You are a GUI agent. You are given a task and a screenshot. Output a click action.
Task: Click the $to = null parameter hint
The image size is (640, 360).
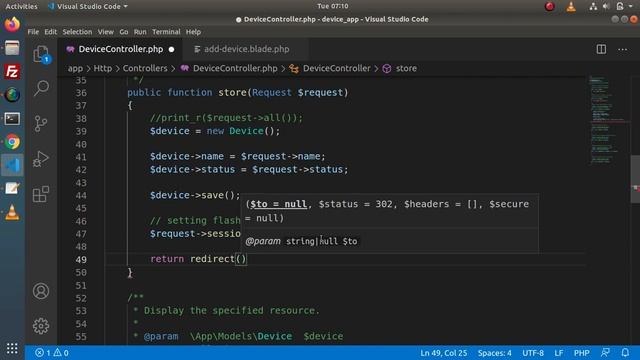pos(278,204)
